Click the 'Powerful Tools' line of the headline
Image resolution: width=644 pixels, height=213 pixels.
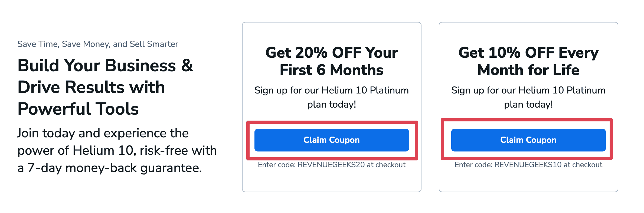tap(78, 109)
